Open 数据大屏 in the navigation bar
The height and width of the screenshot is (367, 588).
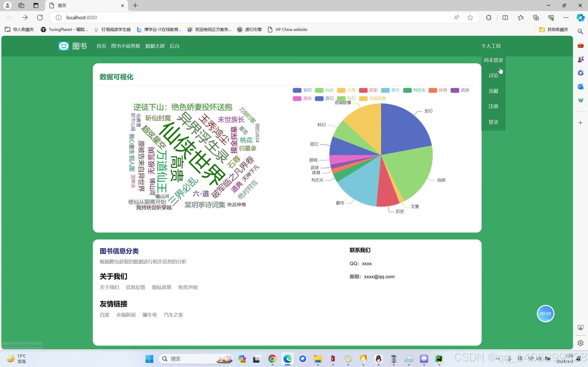click(x=155, y=46)
